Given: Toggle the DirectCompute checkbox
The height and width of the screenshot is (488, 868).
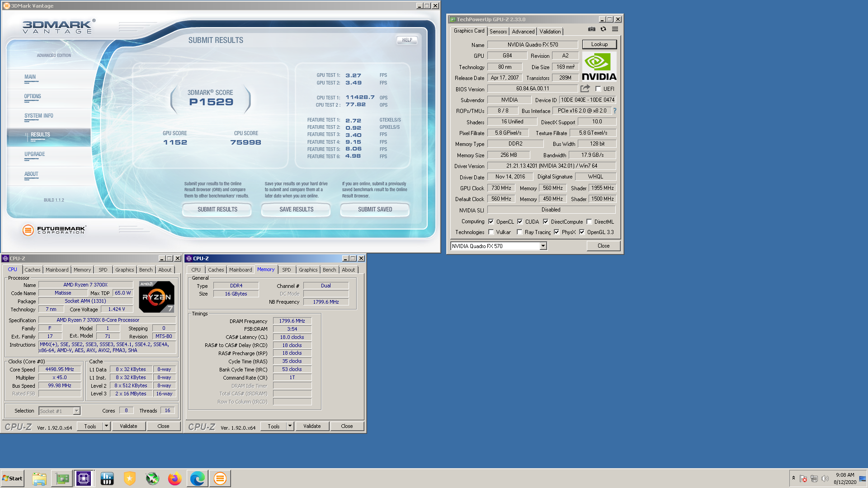Looking at the screenshot, I should tap(546, 222).
